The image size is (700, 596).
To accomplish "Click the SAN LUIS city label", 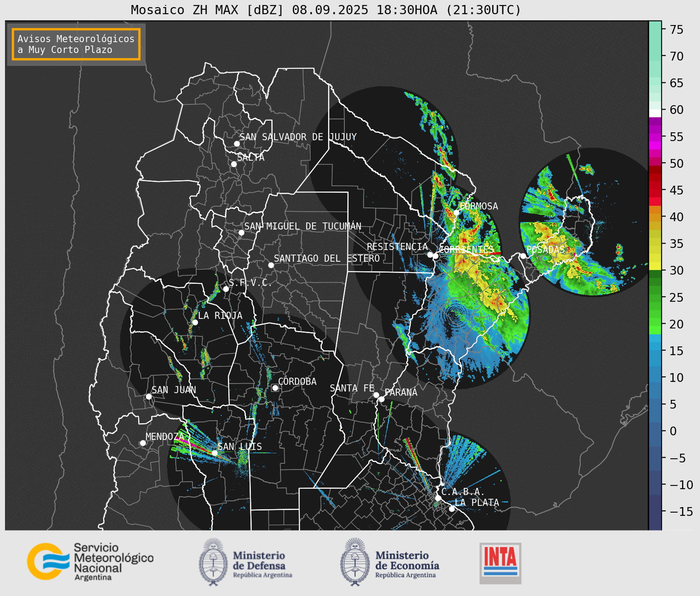I will (240, 447).
